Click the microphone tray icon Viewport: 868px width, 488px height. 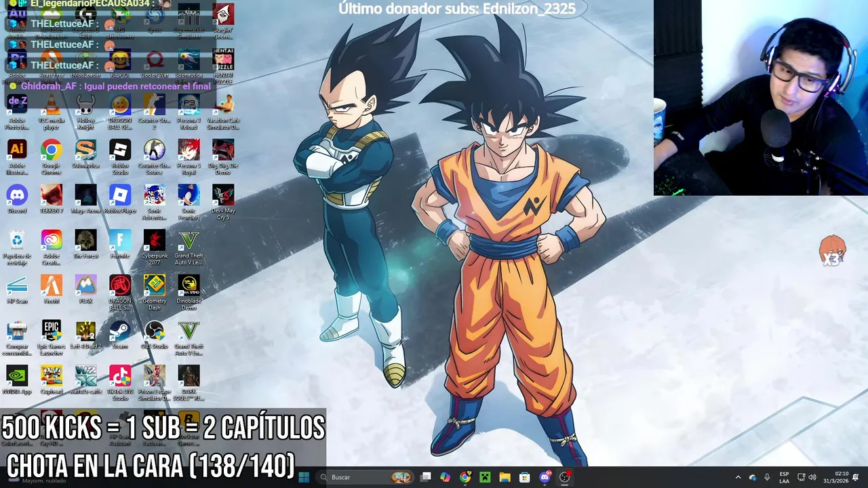point(767,477)
